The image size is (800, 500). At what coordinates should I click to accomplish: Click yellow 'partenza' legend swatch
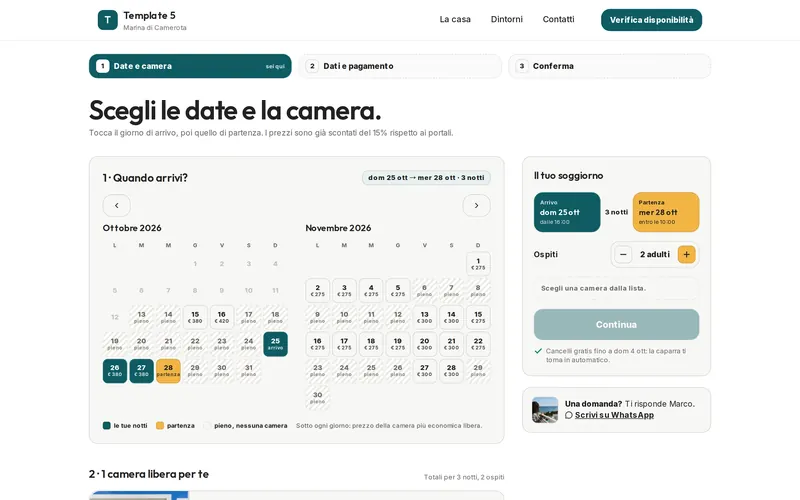click(x=160, y=426)
